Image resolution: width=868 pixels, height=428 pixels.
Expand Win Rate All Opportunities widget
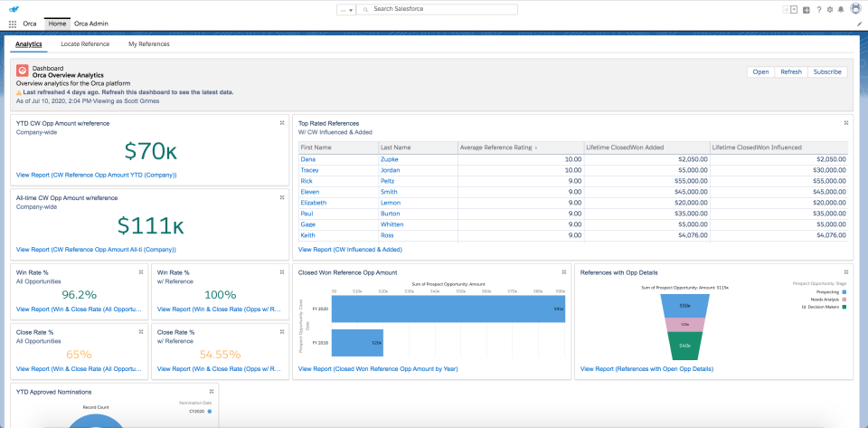pos(141,271)
